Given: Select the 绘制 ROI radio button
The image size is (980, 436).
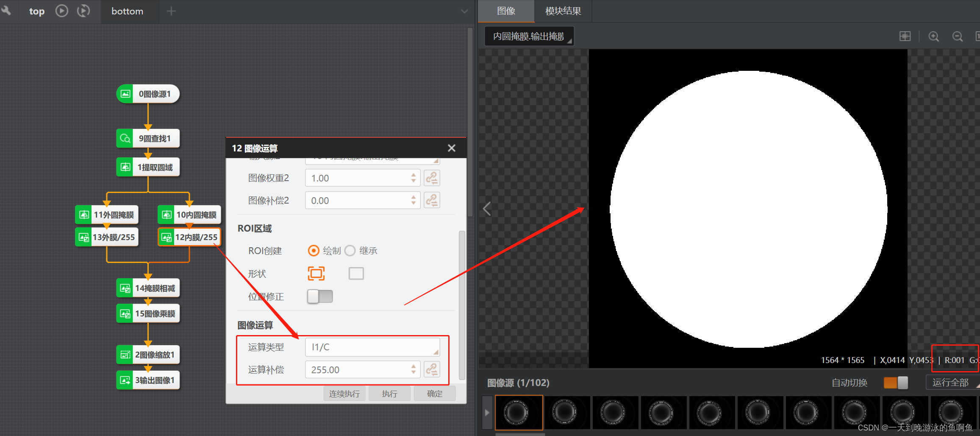Looking at the screenshot, I should coord(314,251).
